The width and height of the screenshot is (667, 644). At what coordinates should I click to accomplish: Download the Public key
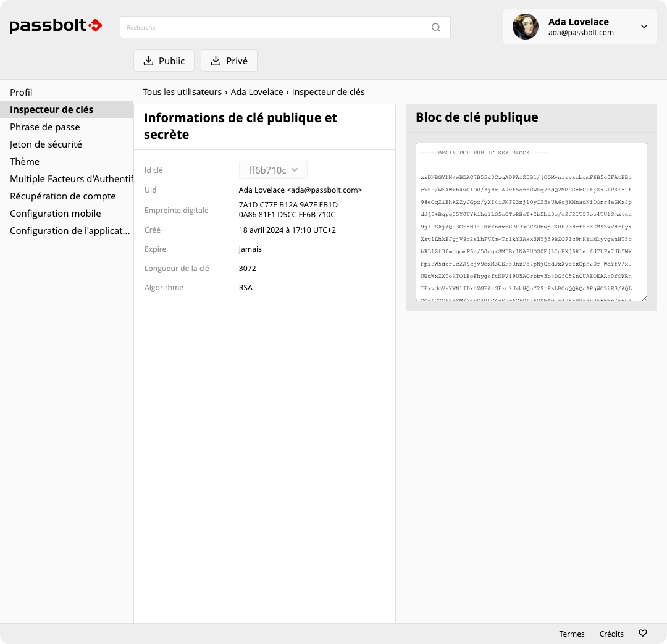(164, 61)
